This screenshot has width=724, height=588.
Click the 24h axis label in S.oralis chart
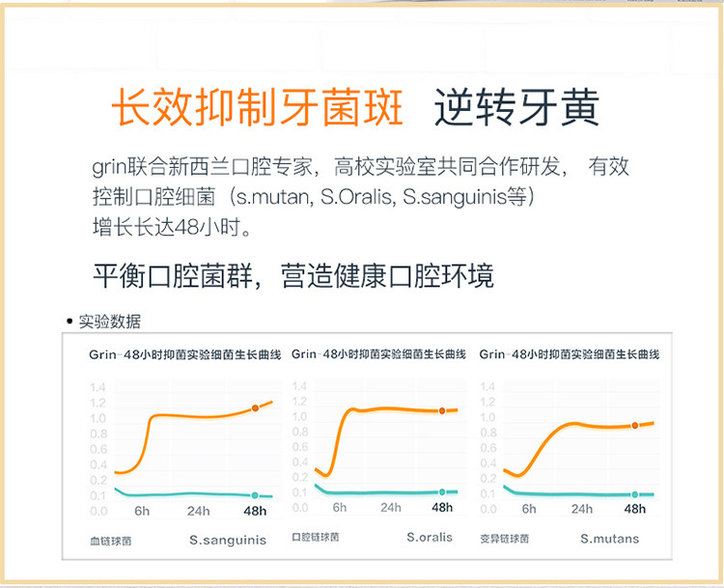tap(391, 508)
